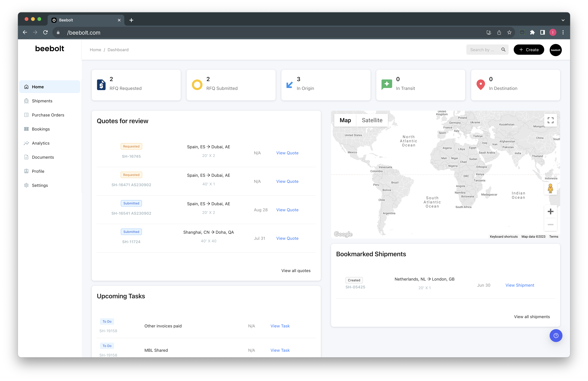Click the search magnifier icon

tap(503, 50)
